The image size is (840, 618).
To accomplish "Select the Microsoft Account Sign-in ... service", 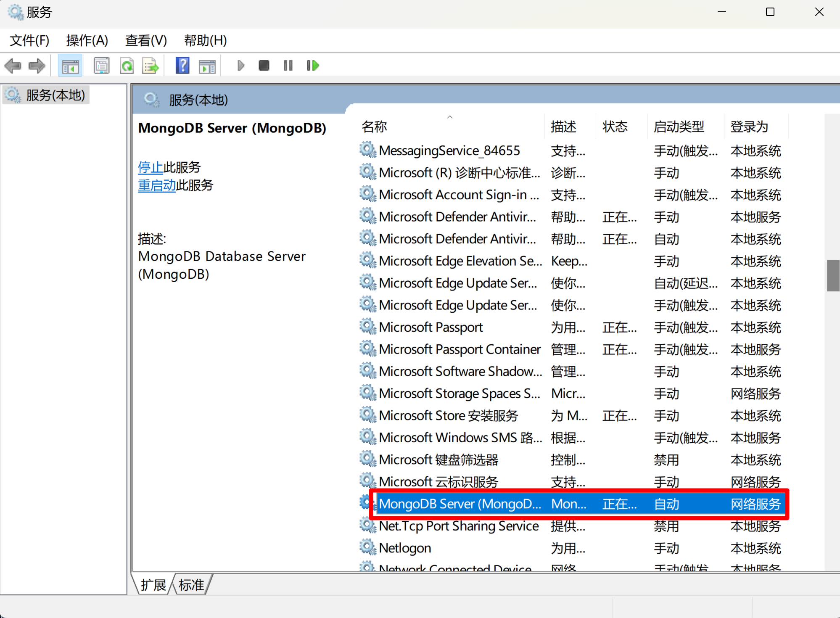I will [459, 195].
